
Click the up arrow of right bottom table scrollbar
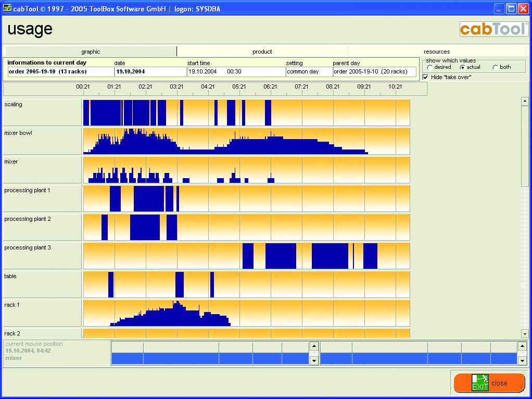coord(523,346)
